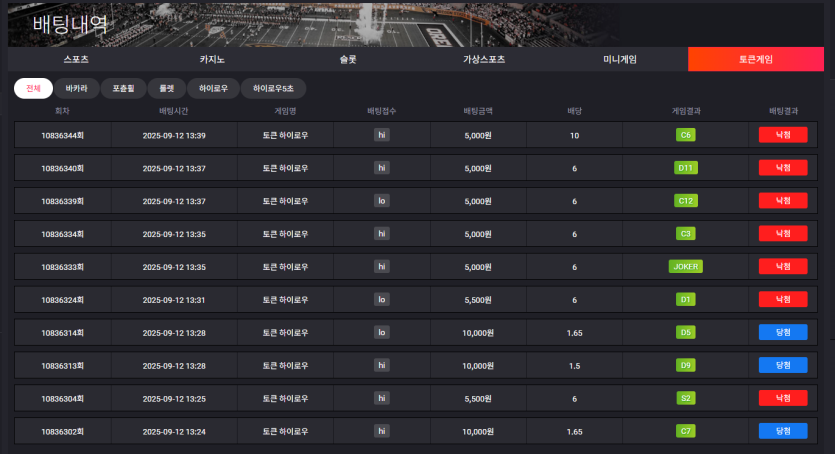Click the green JOKER result badge
Viewport: 835px width, 454px height.
(x=686, y=267)
